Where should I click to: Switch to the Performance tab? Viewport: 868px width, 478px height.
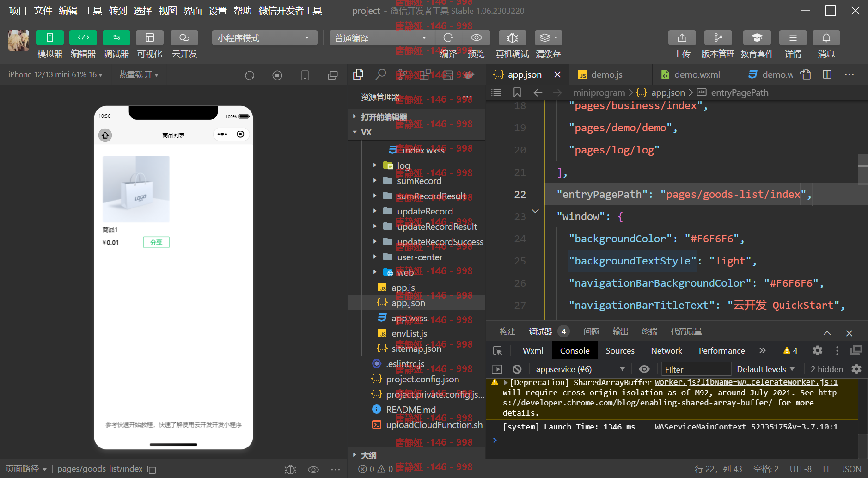(x=721, y=351)
